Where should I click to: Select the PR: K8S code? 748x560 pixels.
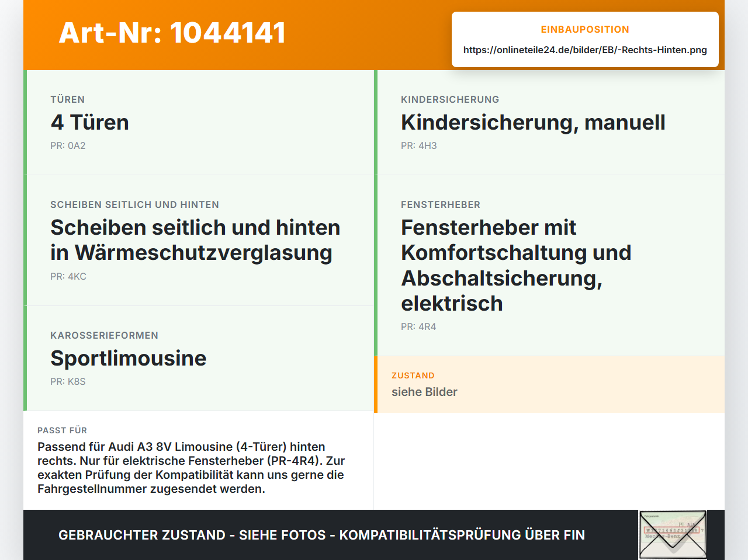click(68, 382)
